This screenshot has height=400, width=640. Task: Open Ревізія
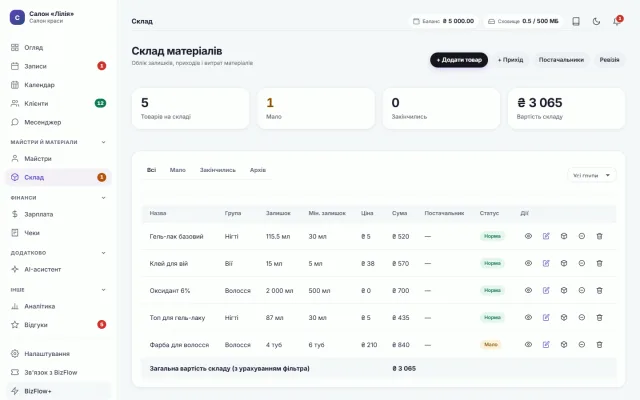(609, 60)
